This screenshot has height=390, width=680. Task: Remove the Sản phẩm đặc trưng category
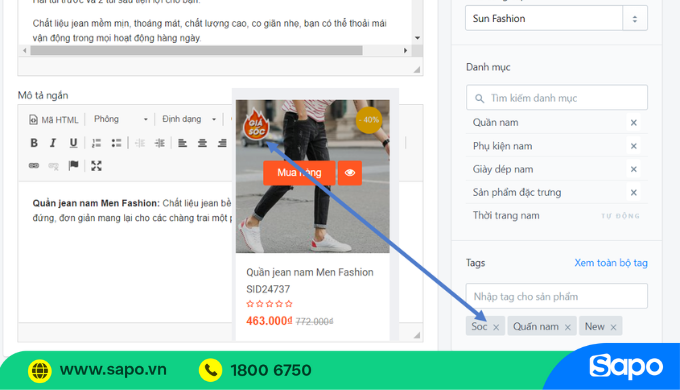tap(634, 193)
